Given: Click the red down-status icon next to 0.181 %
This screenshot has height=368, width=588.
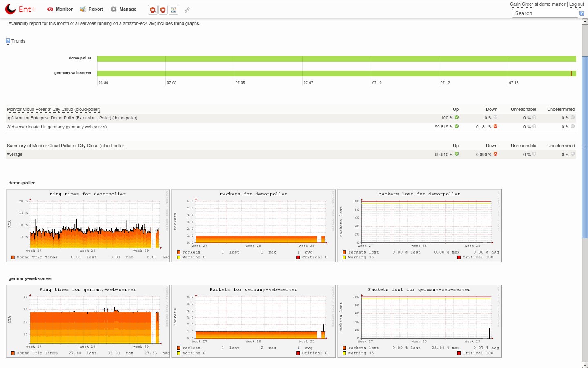Looking at the screenshot, I should point(495,127).
